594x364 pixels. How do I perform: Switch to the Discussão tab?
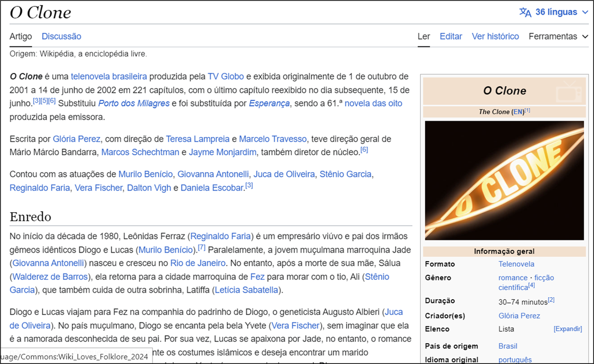click(61, 36)
